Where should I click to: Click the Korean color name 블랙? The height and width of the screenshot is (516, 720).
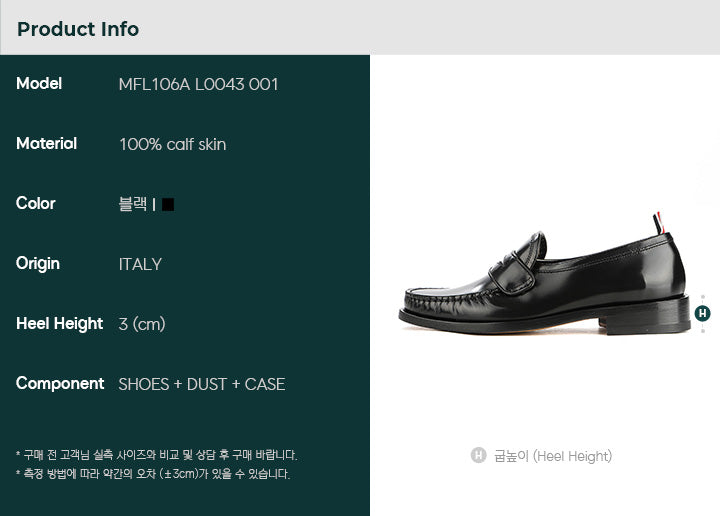tap(133, 204)
